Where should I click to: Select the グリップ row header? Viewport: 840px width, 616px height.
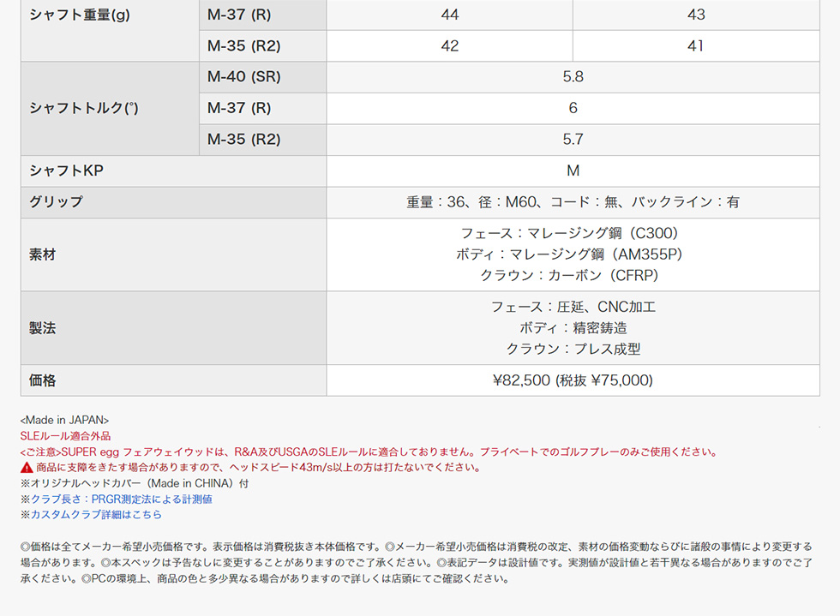(57, 202)
